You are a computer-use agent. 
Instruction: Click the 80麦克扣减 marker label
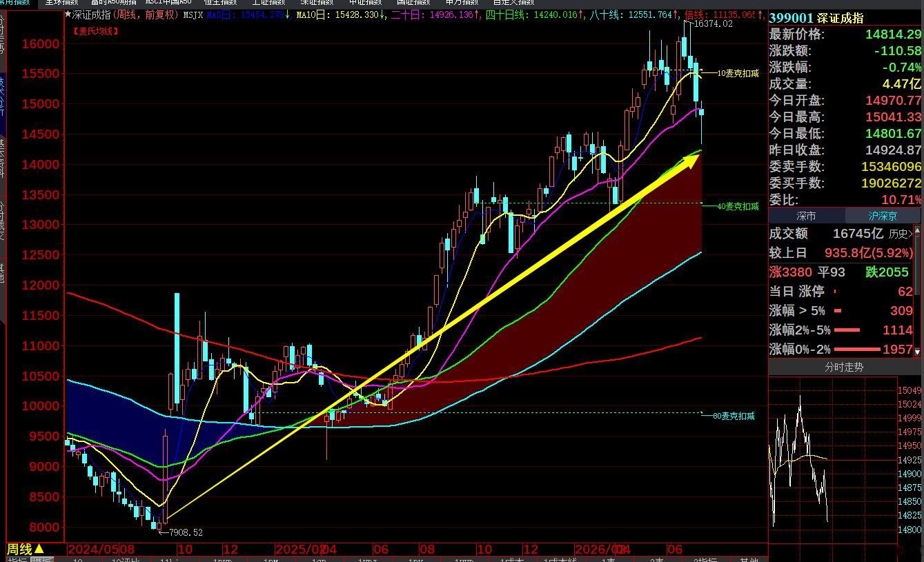pos(734,416)
